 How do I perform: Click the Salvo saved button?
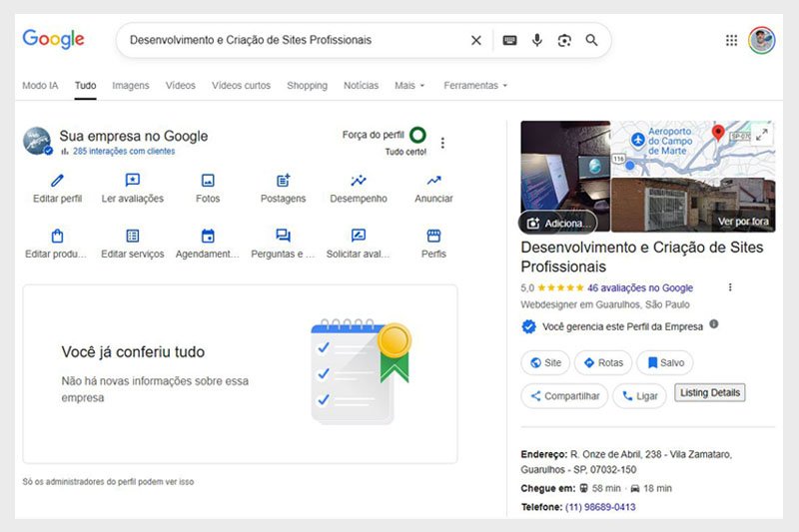[665, 363]
